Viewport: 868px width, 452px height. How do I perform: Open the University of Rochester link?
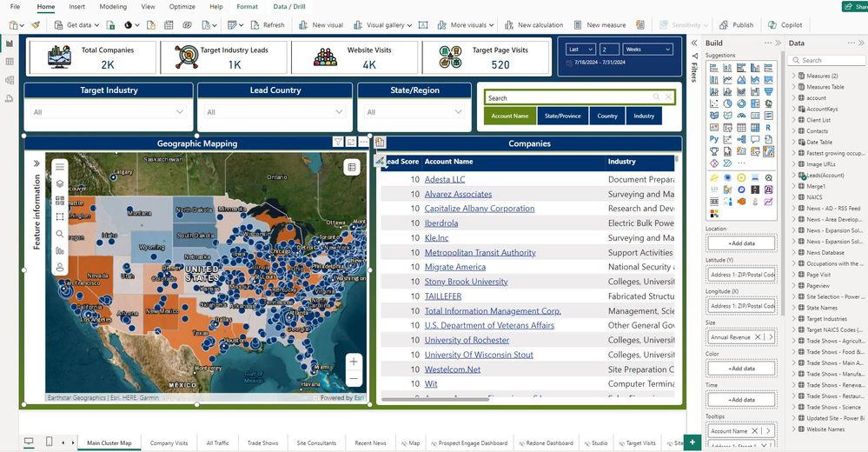[467, 340]
